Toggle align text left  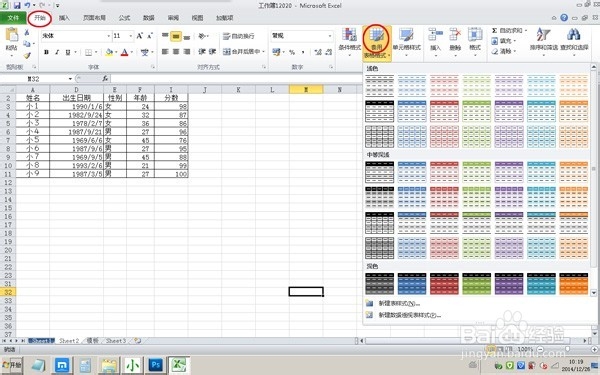click(x=165, y=52)
